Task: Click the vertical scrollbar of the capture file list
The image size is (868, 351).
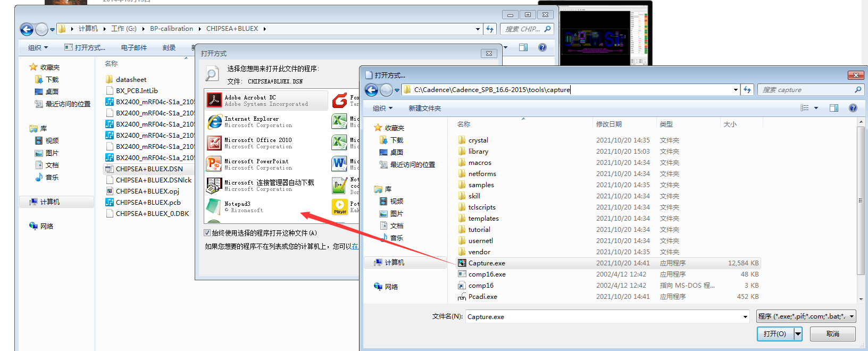Action: tap(861, 200)
